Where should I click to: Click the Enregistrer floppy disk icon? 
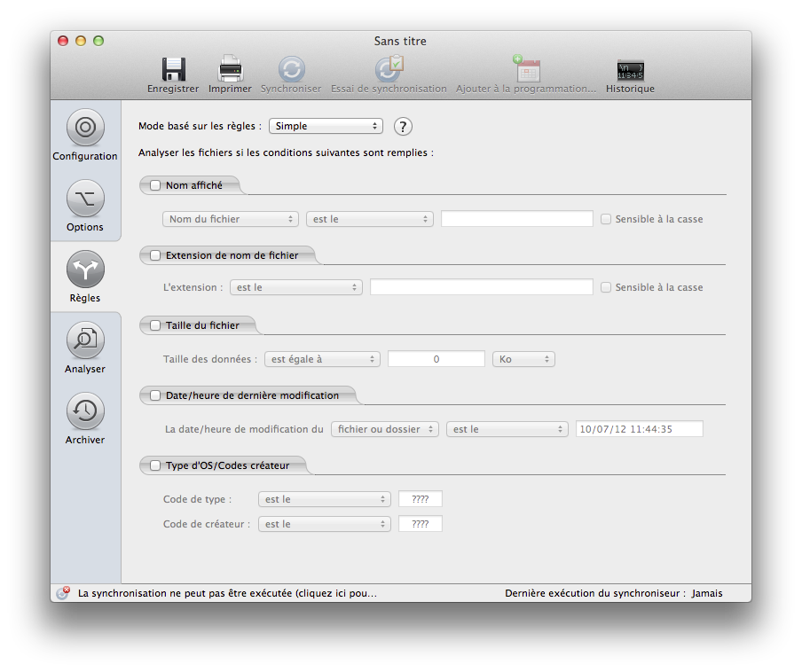coord(173,69)
